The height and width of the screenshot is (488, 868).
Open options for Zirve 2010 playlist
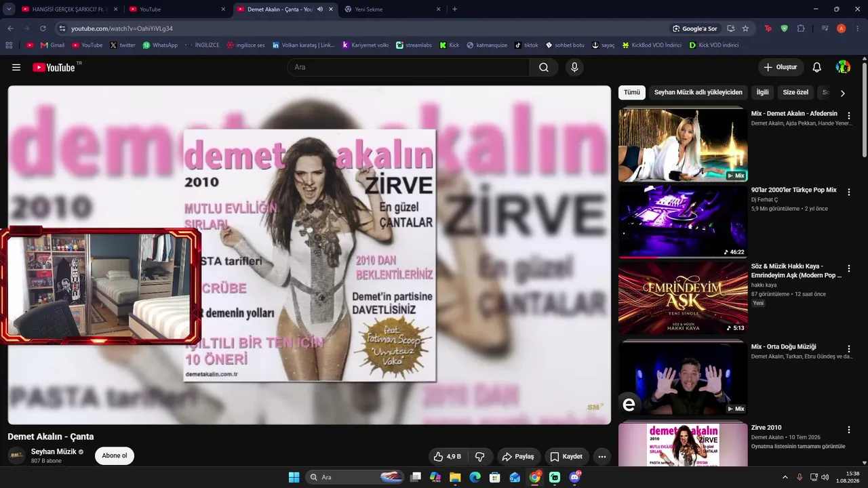click(x=848, y=430)
